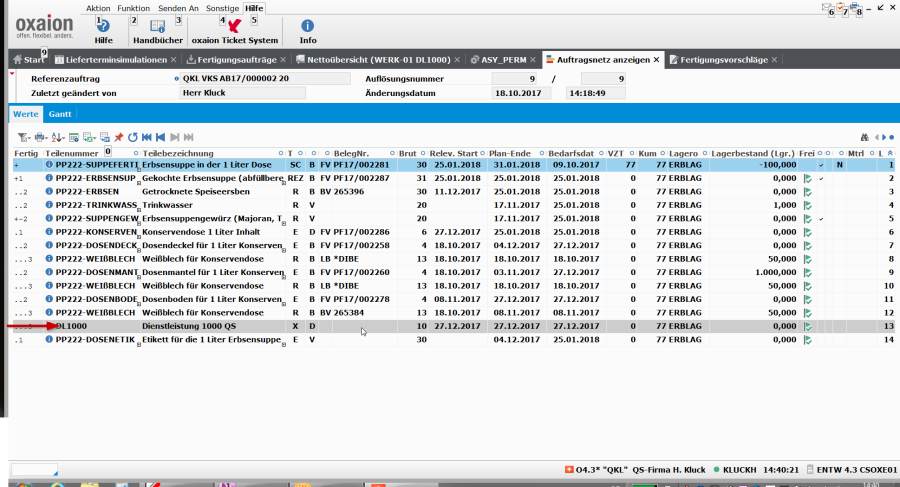Open the filter tool in grid toolbar
Image resolution: width=900 pixels, height=487 pixels.
[x=24, y=137]
